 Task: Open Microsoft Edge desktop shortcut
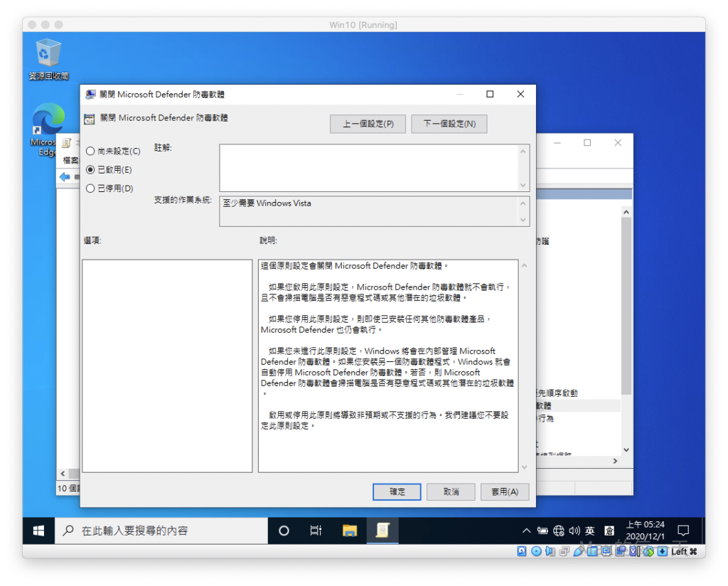(48, 121)
